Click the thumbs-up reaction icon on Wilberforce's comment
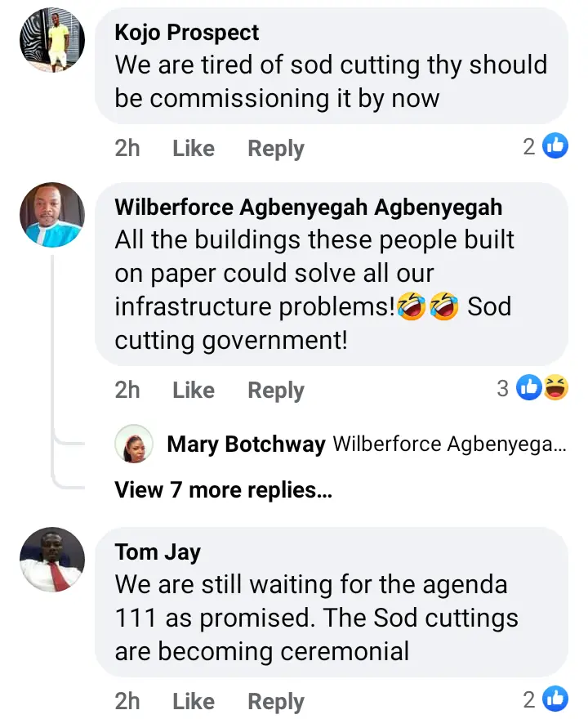Image resolution: width=588 pixels, height=719 pixels. click(529, 388)
